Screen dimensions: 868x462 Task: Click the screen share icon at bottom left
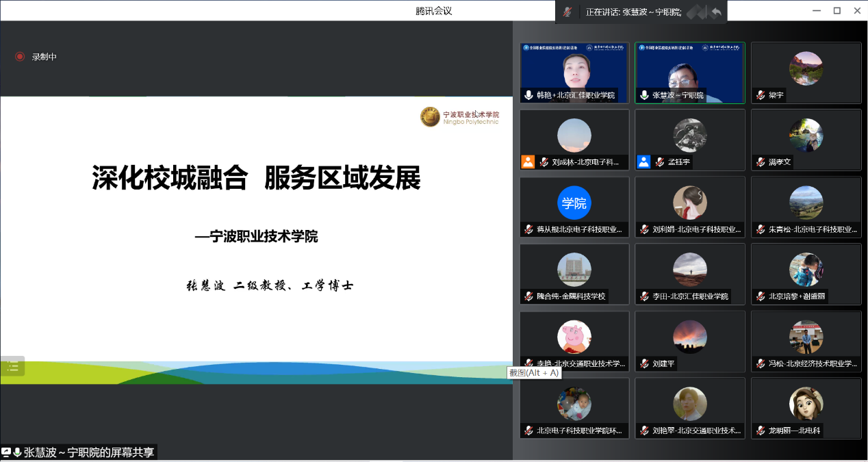pos(6,452)
